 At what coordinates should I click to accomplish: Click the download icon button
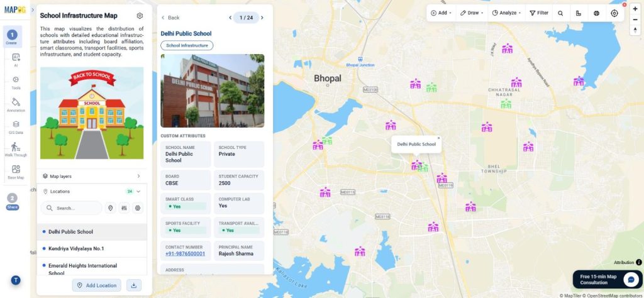pyautogui.click(x=134, y=285)
